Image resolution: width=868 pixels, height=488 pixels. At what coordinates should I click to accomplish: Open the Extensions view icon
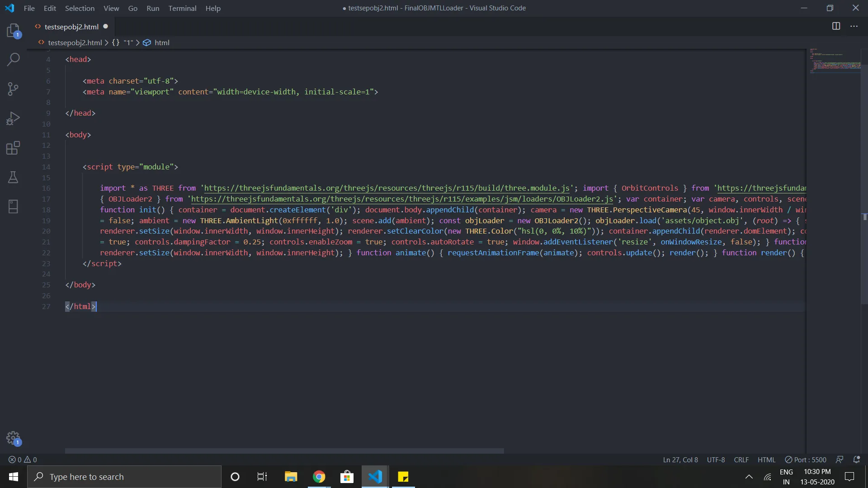pyautogui.click(x=13, y=148)
